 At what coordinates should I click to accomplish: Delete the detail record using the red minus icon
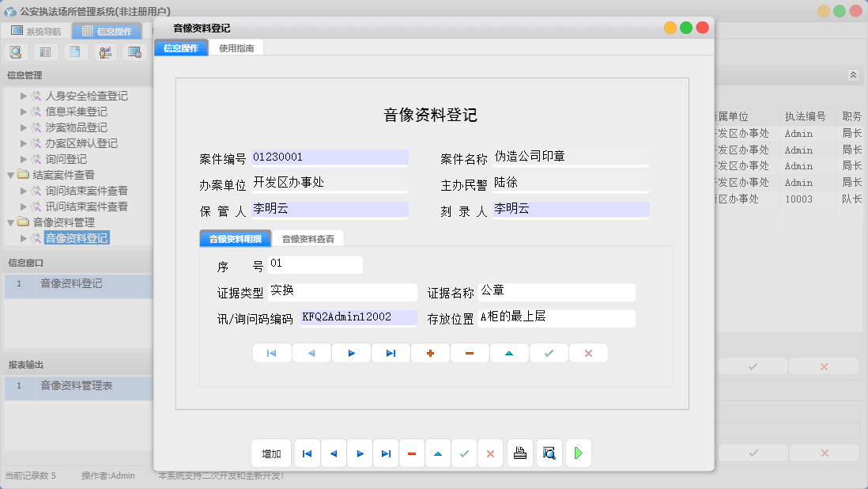point(470,352)
